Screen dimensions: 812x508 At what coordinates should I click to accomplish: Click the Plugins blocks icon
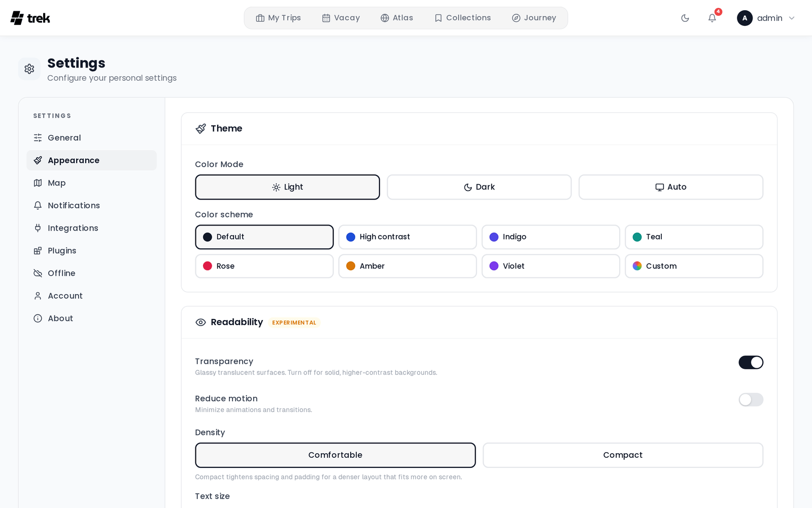[38, 250]
